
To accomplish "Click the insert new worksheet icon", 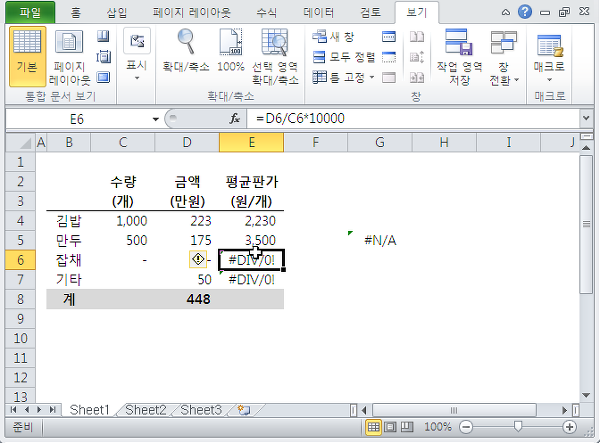I will point(244,410).
